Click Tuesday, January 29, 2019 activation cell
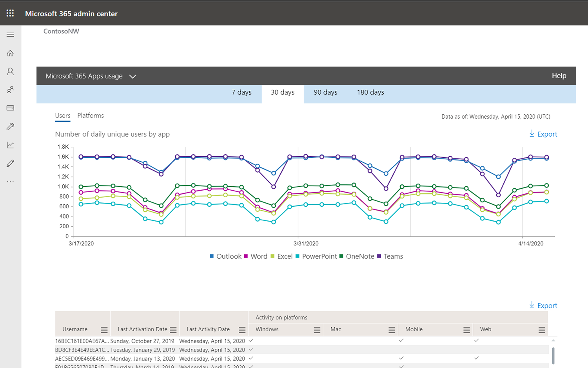Screen dimensions: 588x368 pyautogui.click(x=143, y=350)
